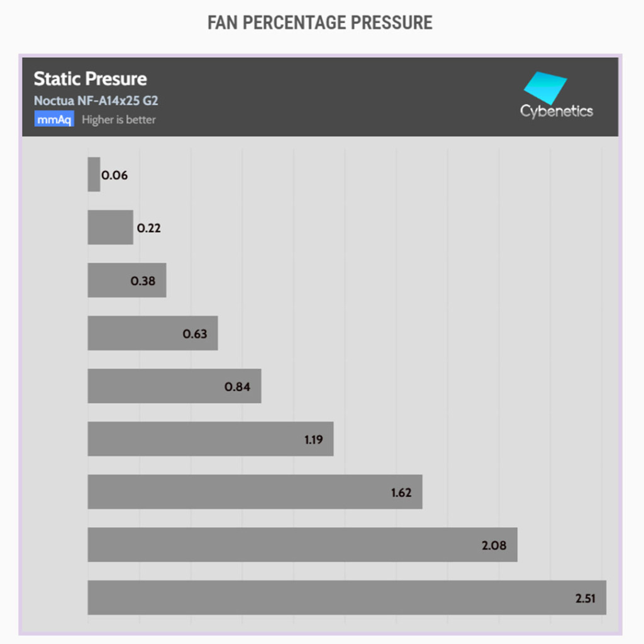Select the 2.08 pressure bar
This screenshot has width=644, height=644.
point(283,545)
